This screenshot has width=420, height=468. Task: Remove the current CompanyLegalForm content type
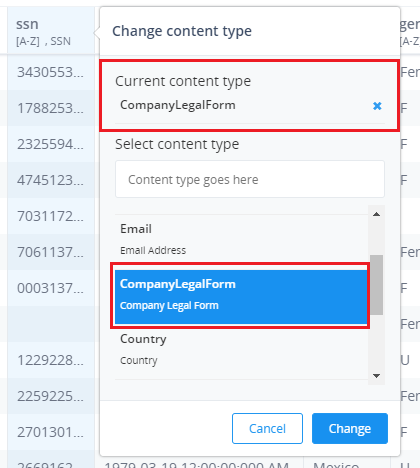click(x=377, y=106)
